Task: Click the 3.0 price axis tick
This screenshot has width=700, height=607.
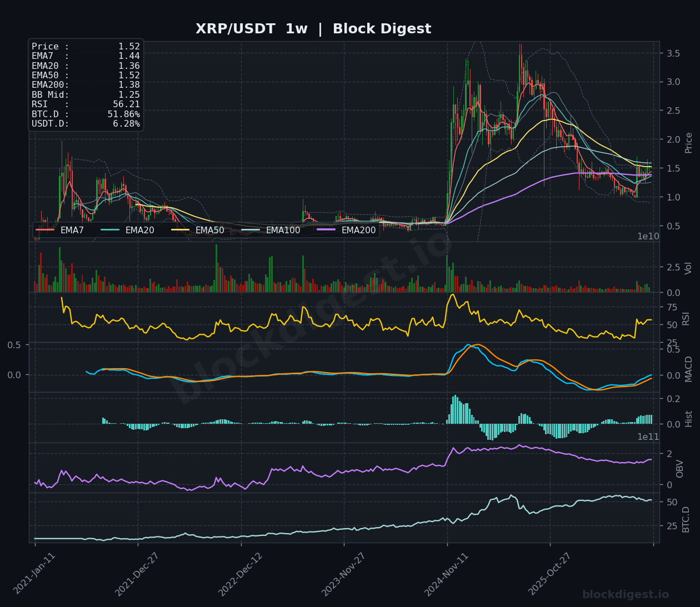Action: [x=673, y=82]
